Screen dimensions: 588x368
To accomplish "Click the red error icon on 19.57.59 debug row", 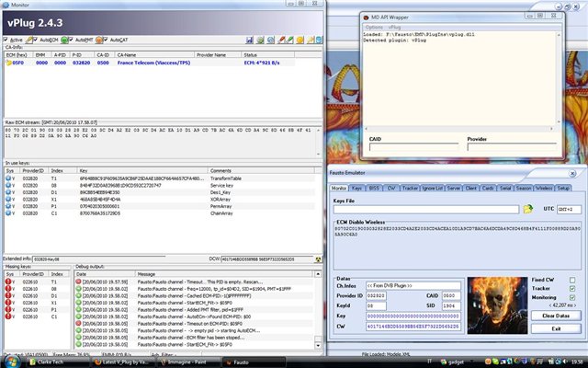I will 78,282.
